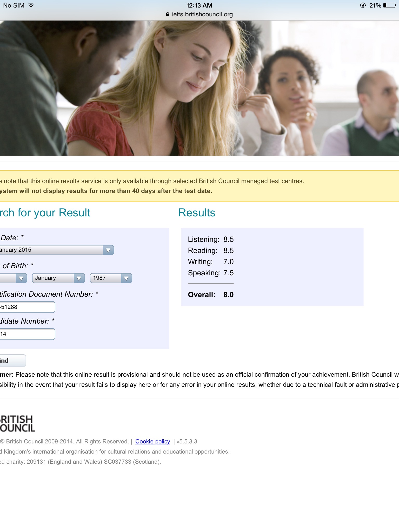Select the Reading score 8.5
This screenshot has width=399, height=532.
(228, 250)
